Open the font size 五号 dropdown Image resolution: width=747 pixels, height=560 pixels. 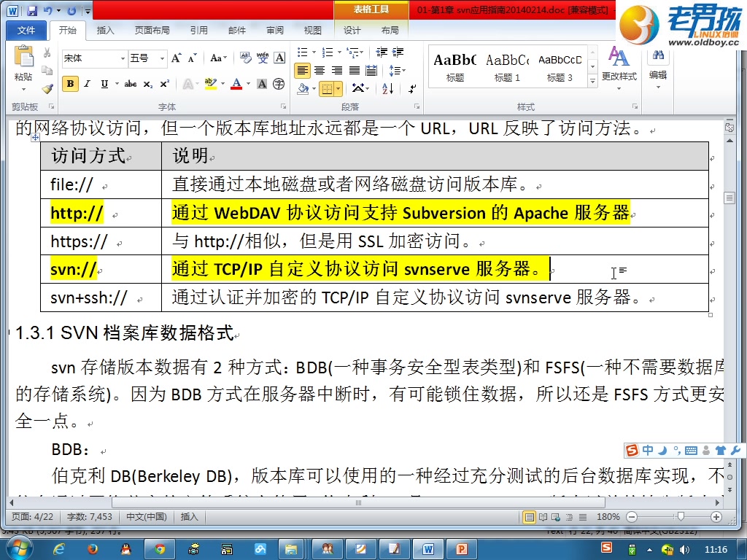(x=163, y=58)
